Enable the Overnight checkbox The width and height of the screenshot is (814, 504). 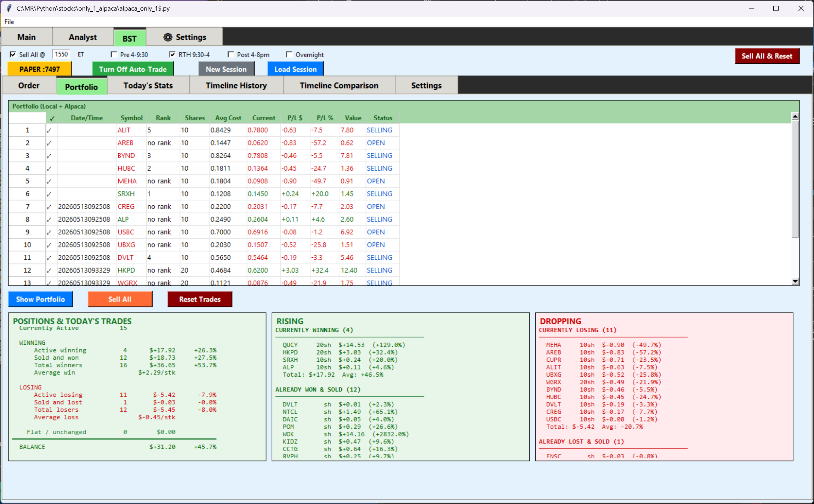click(x=289, y=54)
